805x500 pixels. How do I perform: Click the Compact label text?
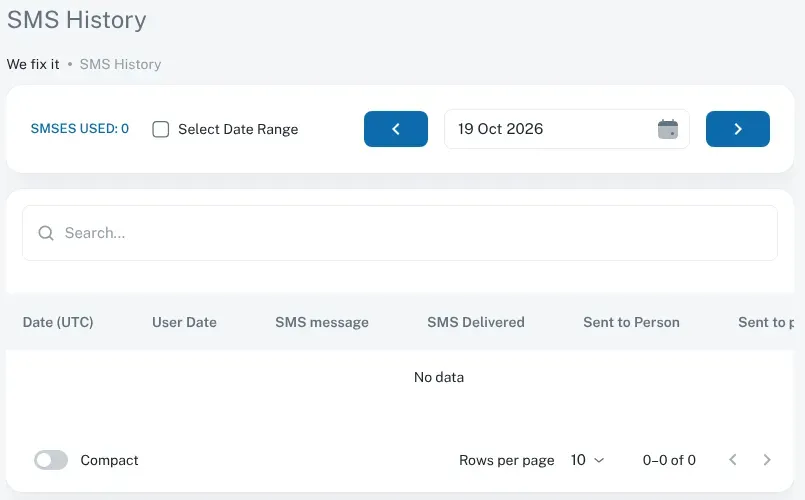click(109, 460)
